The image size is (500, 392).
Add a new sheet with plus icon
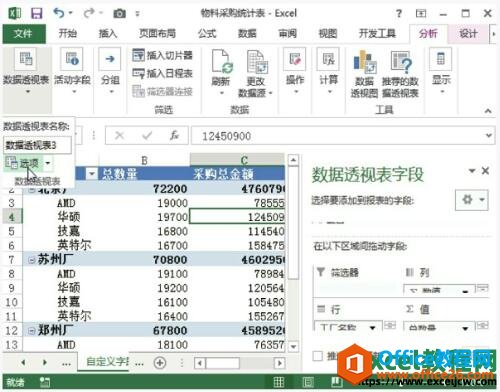[x=160, y=362]
